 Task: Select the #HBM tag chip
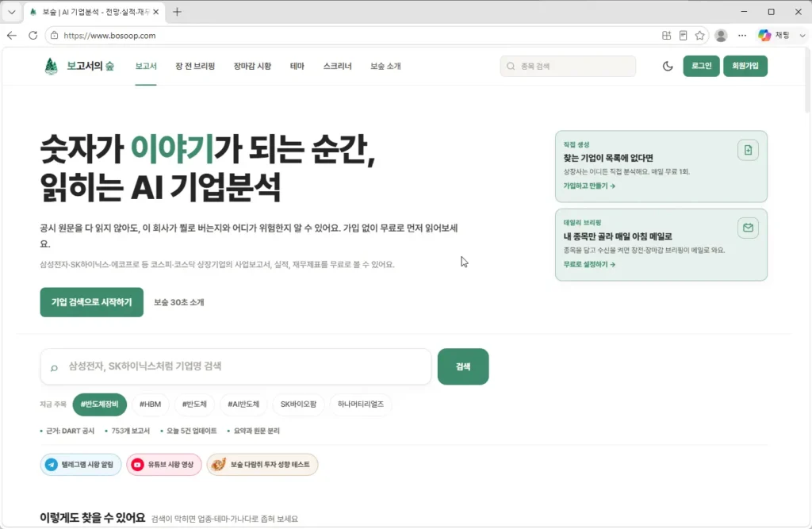click(x=150, y=404)
